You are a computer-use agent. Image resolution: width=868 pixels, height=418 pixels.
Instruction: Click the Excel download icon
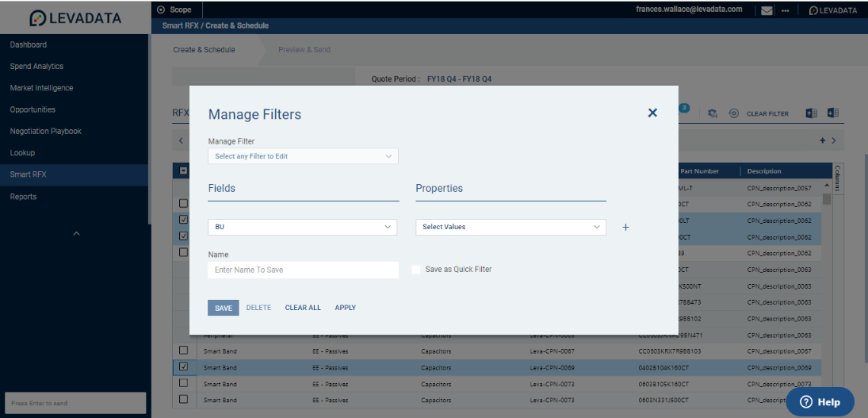coord(833,113)
